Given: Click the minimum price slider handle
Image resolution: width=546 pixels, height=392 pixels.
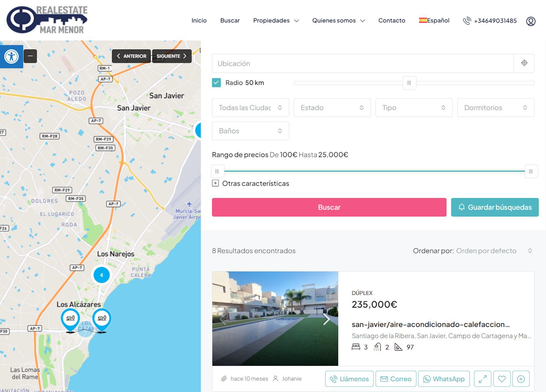Looking at the screenshot, I should (x=217, y=171).
